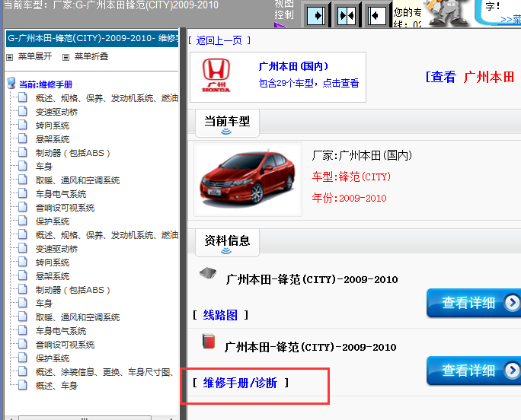Open the second 车身电气系统 entry
Image resolution: width=521 pixels, height=420 pixels.
[x=61, y=331]
